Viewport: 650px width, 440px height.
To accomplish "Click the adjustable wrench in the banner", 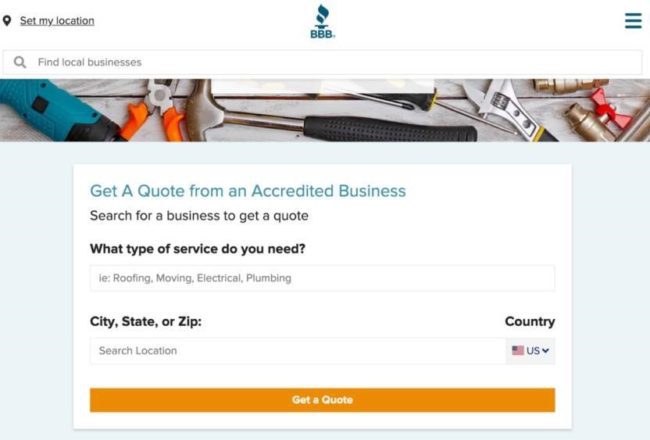I will 508,109.
